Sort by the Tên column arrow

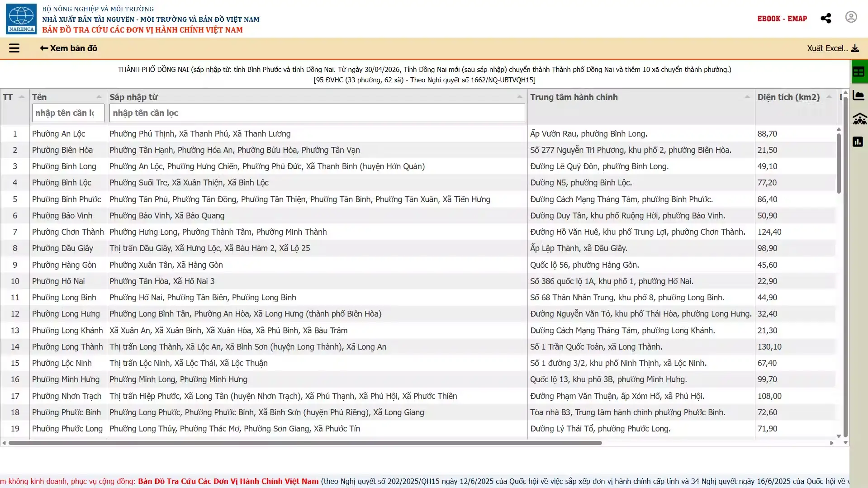99,97
